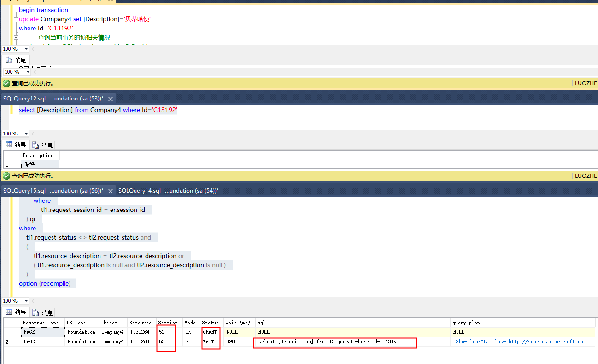Select the sql cell with the select statement

(x=353, y=341)
